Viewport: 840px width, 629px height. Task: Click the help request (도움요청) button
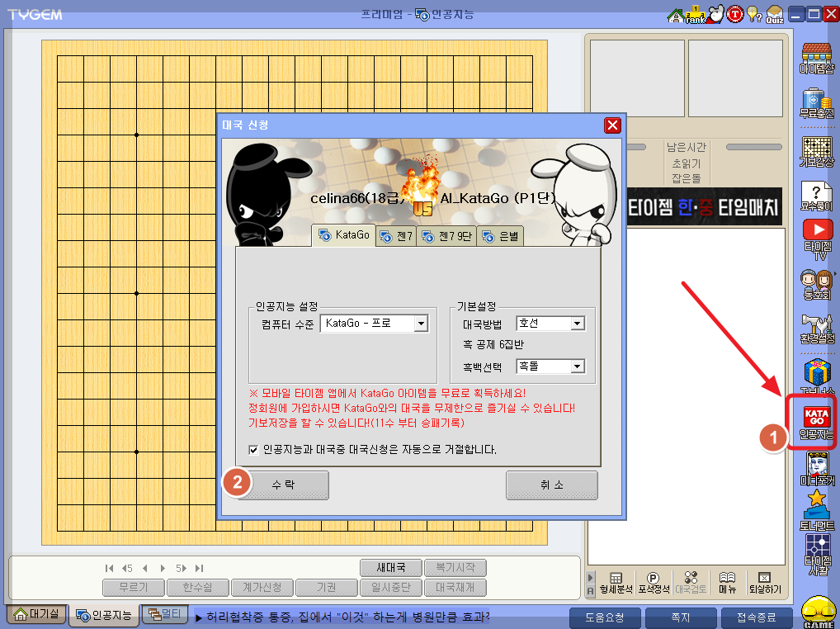[605, 617]
